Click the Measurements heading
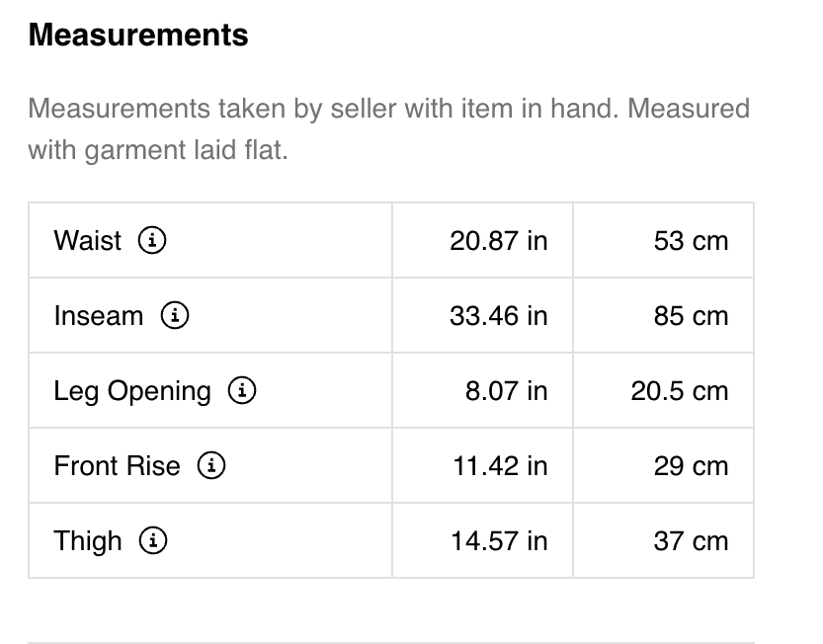This screenshot has height=644, width=823. pos(138,36)
